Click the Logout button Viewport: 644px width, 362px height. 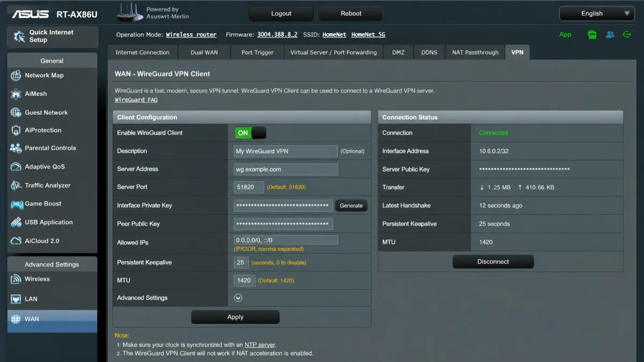coord(281,13)
